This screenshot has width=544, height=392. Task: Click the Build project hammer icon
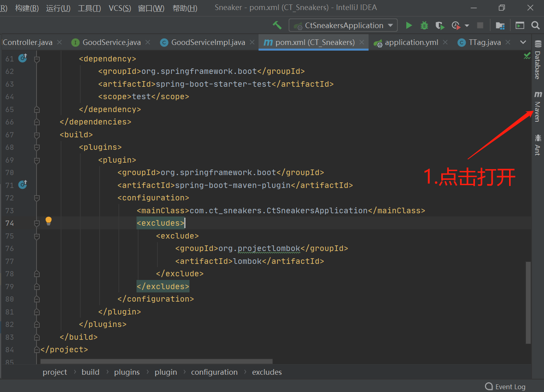277,25
